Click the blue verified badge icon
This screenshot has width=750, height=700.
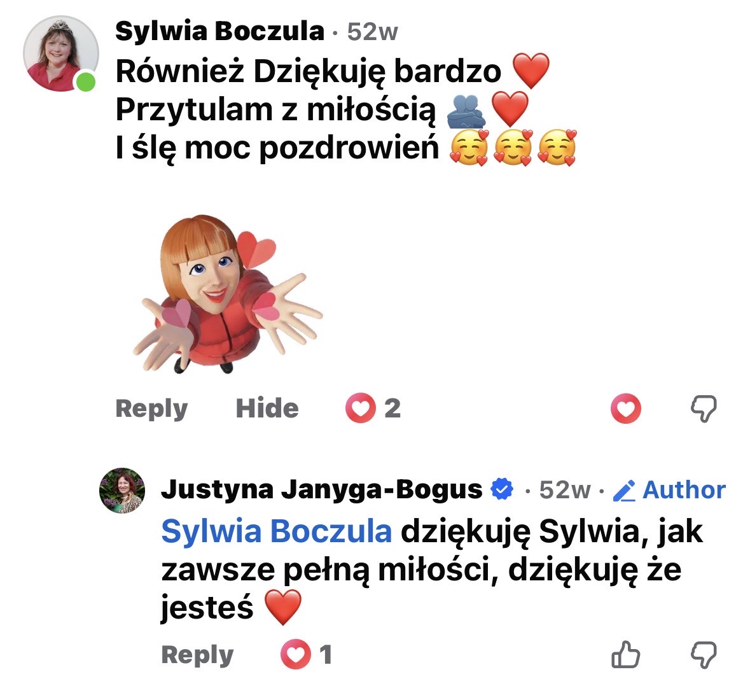pos(503,489)
